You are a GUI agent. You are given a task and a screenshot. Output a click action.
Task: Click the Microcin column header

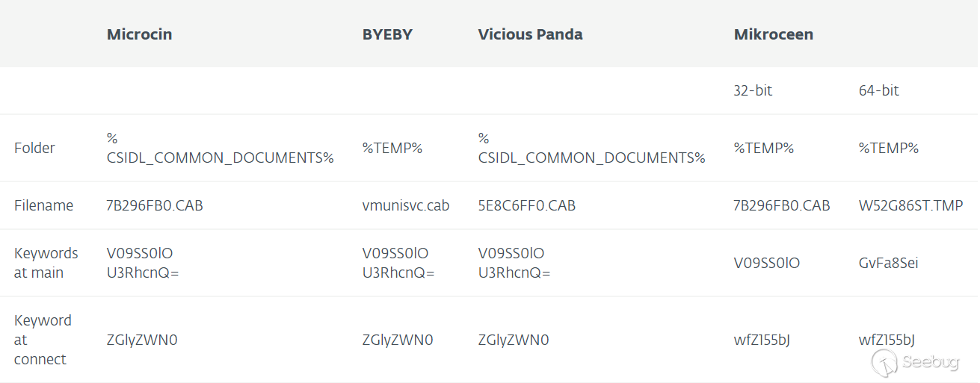pyautogui.click(x=140, y=34)
